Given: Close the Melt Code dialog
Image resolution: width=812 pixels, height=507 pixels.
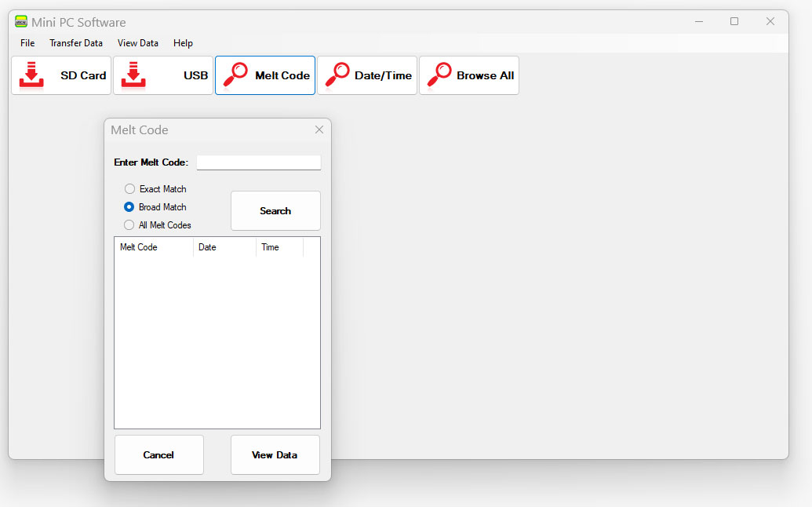Looking at the screenshot, I should pos(319,129).
